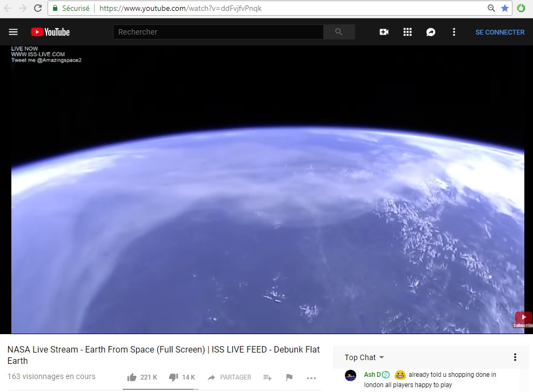Image resolution: width=533 pixels, height=392 pixels.
Task: Click the 14 K dislike count
Action: coord(189,377)
